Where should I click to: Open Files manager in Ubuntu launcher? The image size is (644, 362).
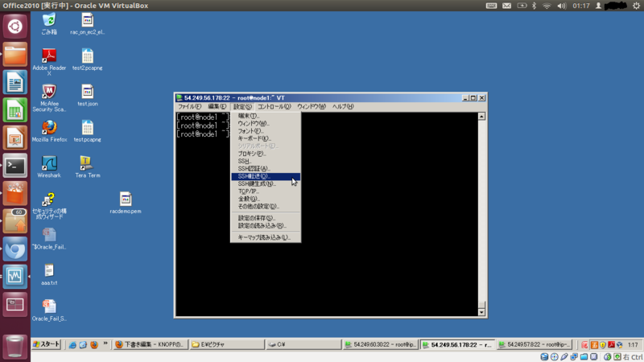[15, 54]
